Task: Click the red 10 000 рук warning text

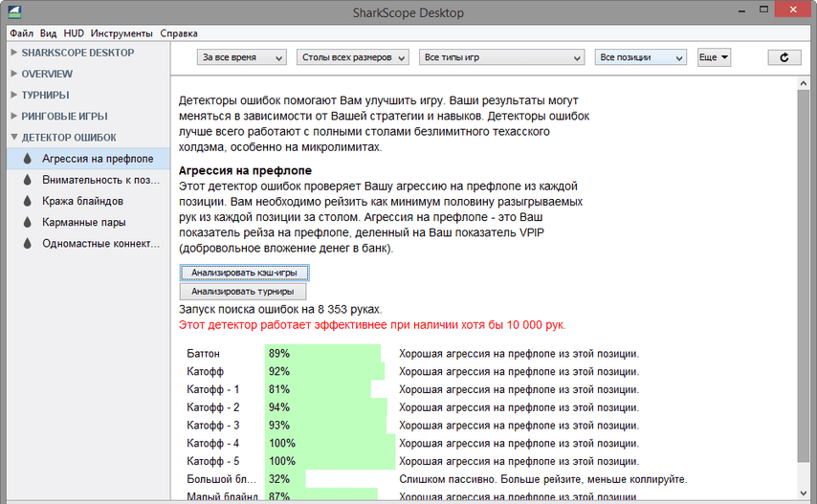Action: tap(372, 325)
